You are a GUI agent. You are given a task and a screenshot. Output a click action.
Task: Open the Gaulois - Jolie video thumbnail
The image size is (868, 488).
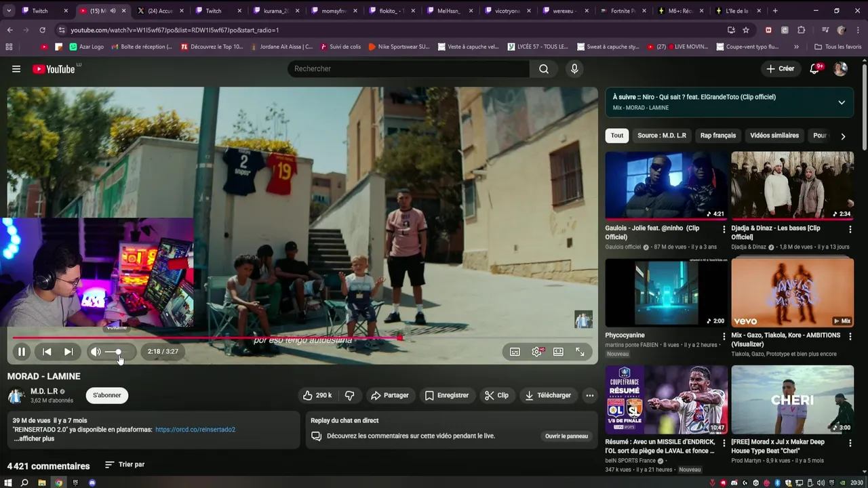tap(667, 186)
